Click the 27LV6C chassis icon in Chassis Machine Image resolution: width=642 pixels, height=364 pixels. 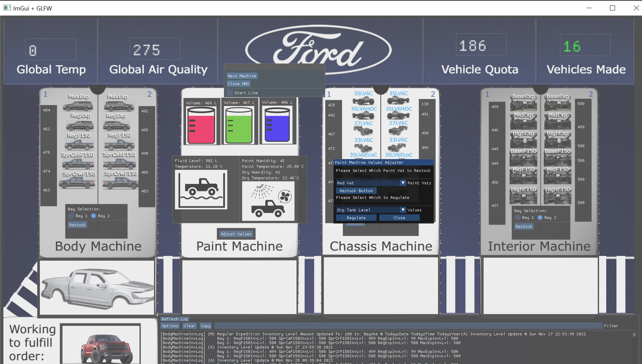[364, 131]
